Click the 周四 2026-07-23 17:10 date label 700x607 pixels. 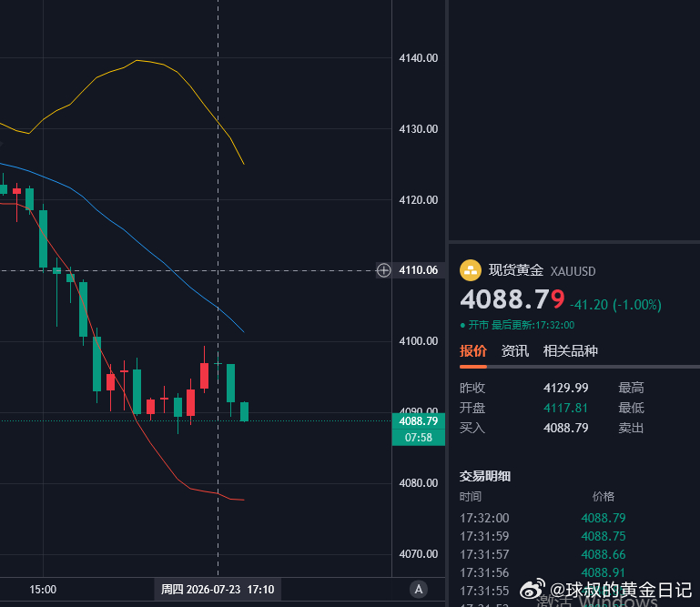[218, 590]
